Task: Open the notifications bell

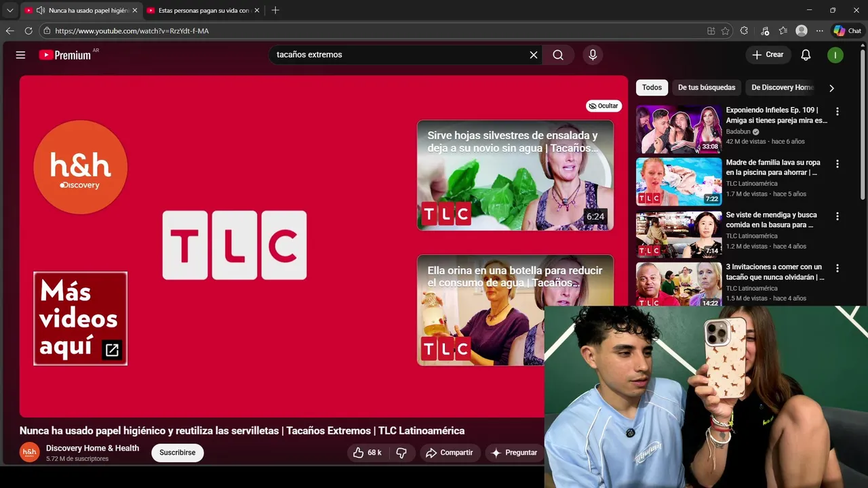Action: coord(806,55)
